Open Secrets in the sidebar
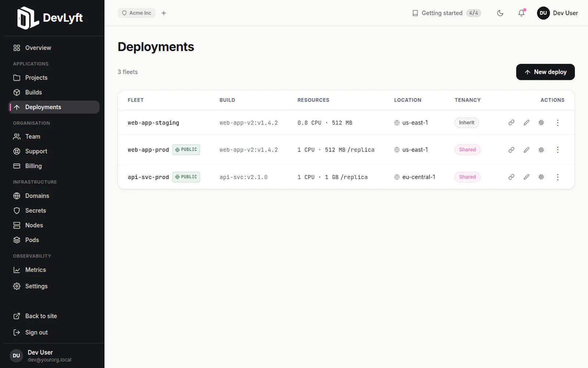This screenshot has height=368, width=588. click(x=54, y=210)
